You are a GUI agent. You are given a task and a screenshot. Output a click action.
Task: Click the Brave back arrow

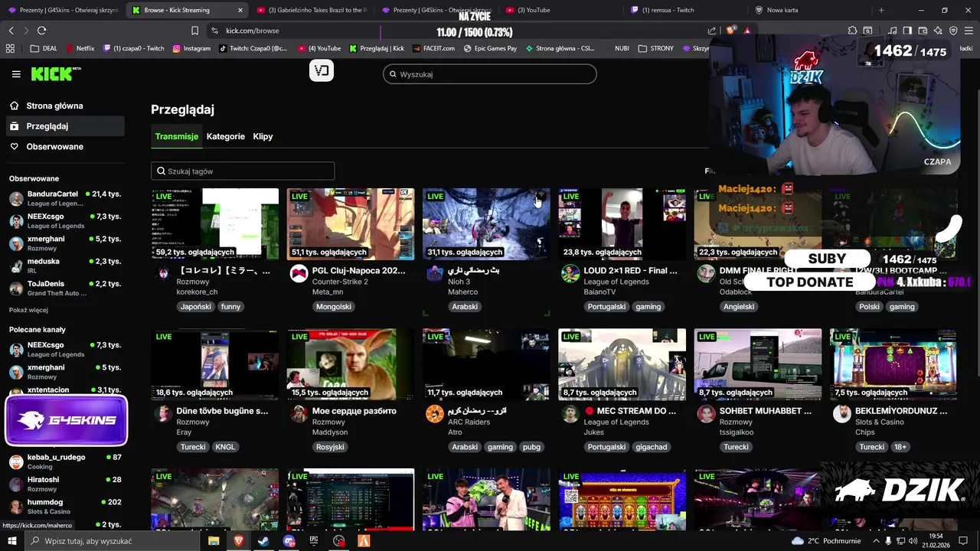click(x=11, y=31)
